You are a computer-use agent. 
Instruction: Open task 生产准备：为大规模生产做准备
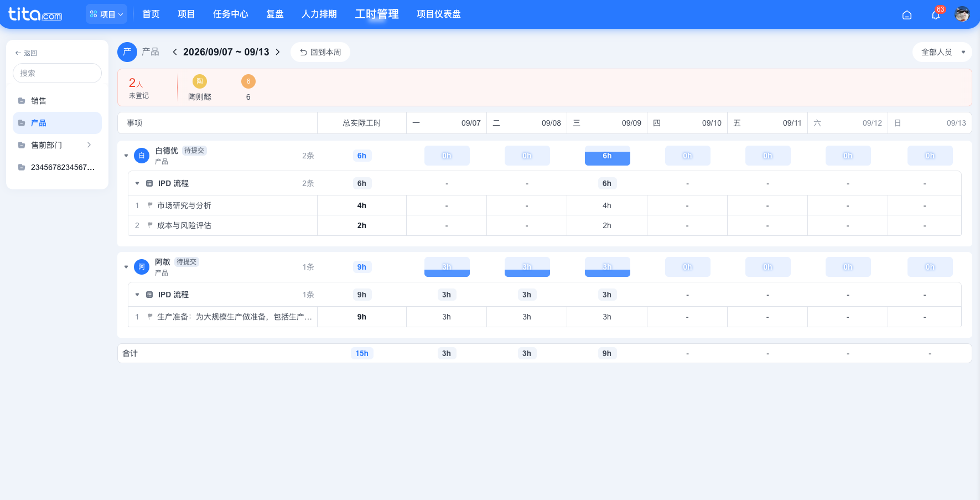(235, 317)
